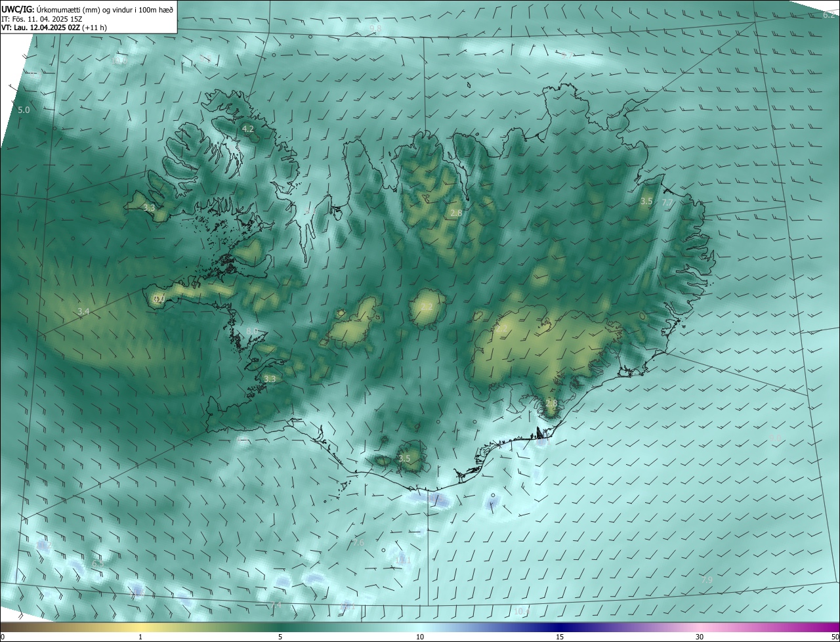Click the 6.2 value label on the map

click(829, 14)
